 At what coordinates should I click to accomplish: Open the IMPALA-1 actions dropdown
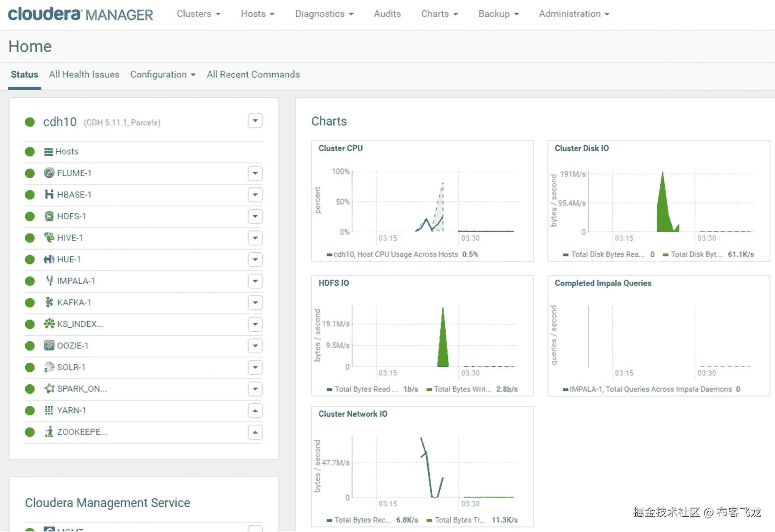pyautogui.click(x=255, y=281)
